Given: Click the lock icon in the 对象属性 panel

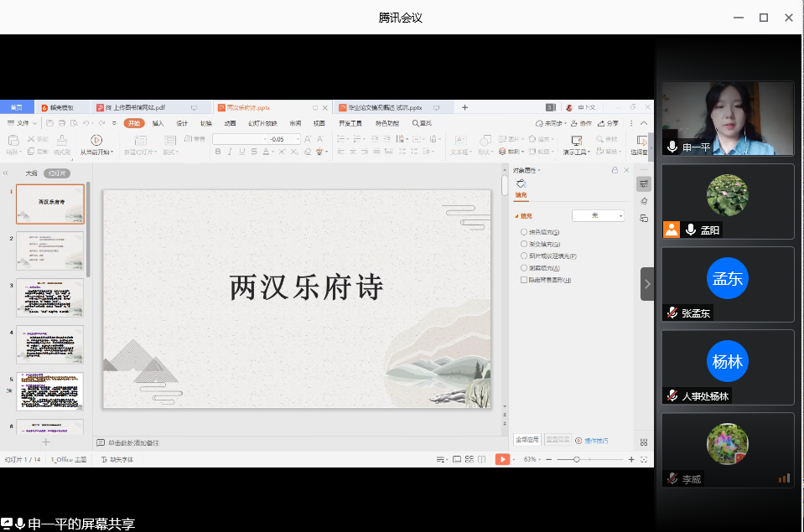Looking at the screenshot, I should [x=615, y=170].
